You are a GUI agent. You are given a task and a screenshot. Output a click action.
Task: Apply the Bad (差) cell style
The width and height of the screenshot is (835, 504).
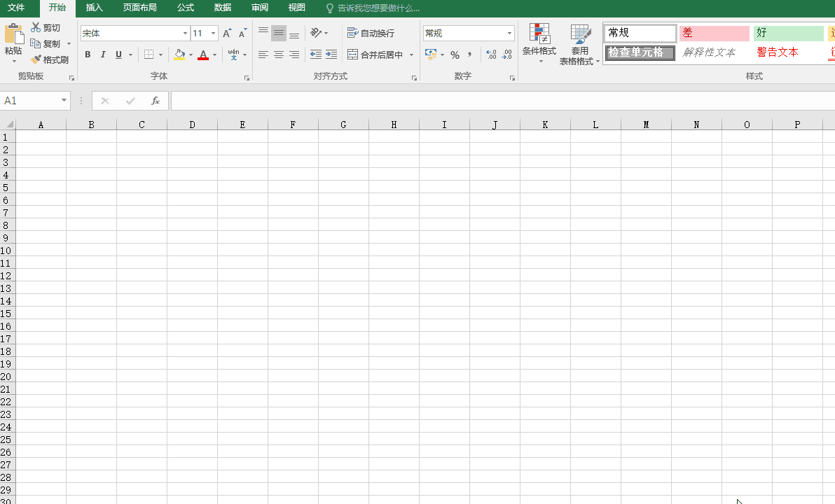point(714,33)
